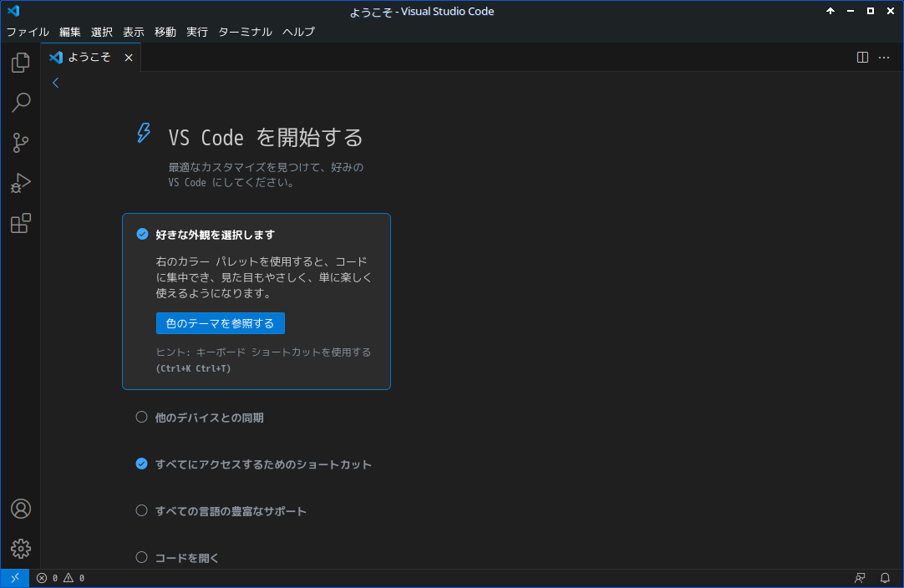
Task: Split the editor to the right
Action: [862, 57]
